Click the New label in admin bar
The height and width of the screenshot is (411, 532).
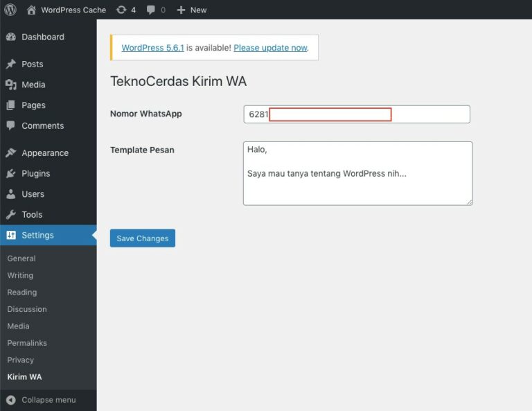click(199, 10)
